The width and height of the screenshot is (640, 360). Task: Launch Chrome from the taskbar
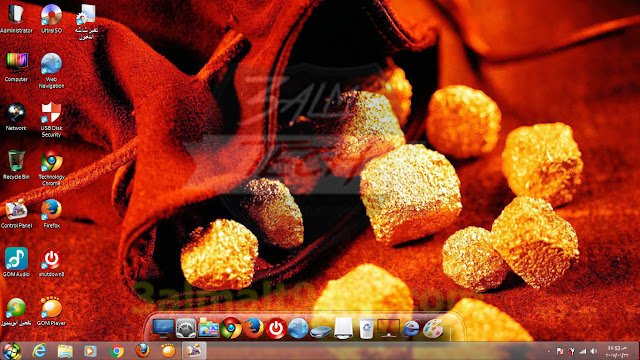tap(117, 351)
